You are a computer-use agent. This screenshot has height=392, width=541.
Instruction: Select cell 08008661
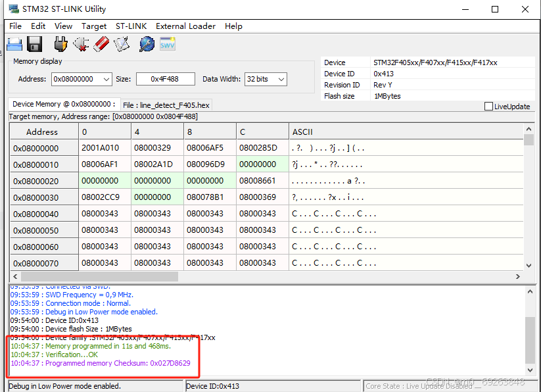pyautogui.click(x=262, y=181)
